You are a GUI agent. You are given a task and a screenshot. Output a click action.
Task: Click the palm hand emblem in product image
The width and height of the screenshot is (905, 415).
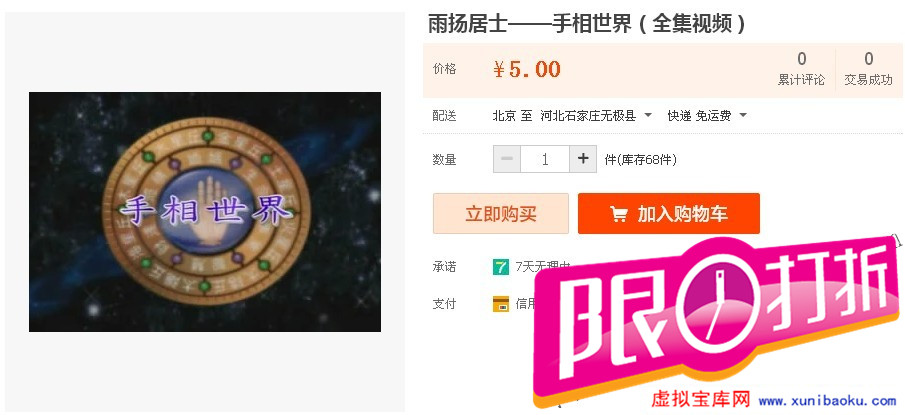coord(207,210)
